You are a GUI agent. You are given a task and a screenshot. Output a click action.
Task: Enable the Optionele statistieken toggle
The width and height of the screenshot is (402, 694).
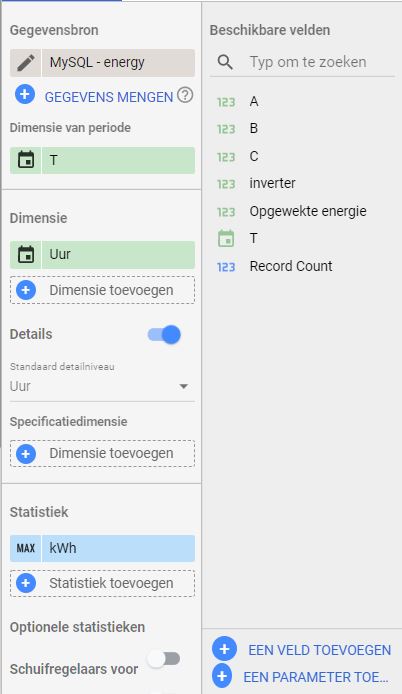pos(164,659)
